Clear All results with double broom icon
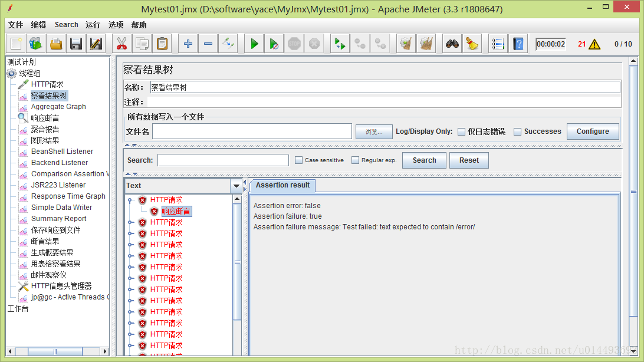 click(426, 44)
